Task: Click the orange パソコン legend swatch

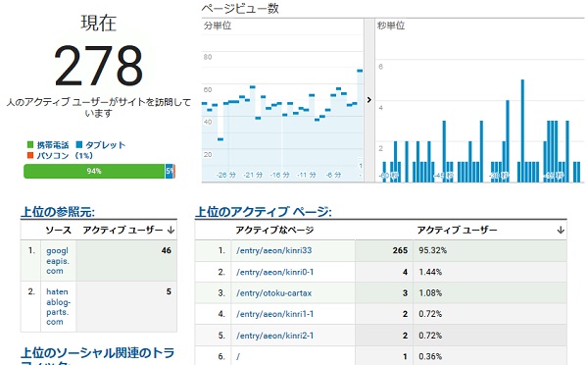Action: pos(30,155)
